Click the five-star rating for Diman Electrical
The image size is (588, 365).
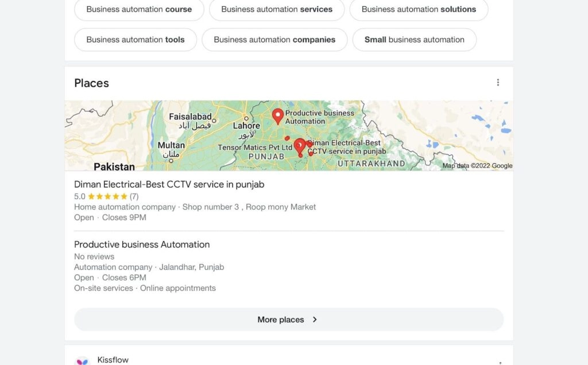pos(107,196)
